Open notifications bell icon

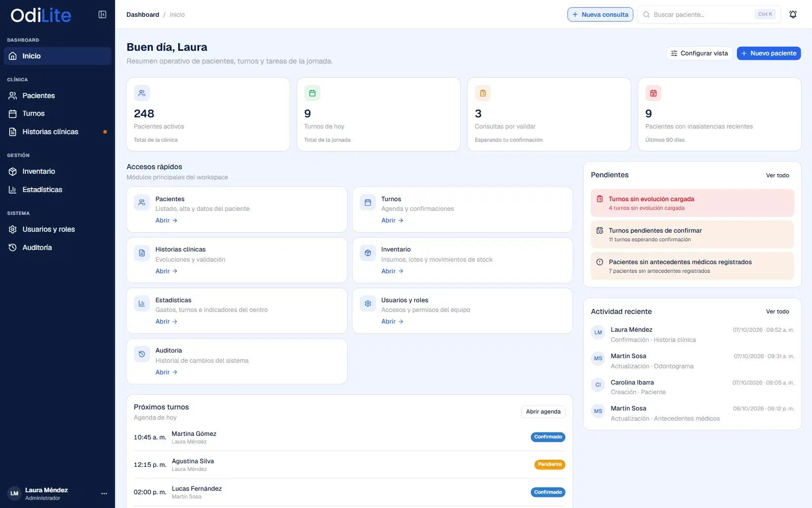[793, 14]
